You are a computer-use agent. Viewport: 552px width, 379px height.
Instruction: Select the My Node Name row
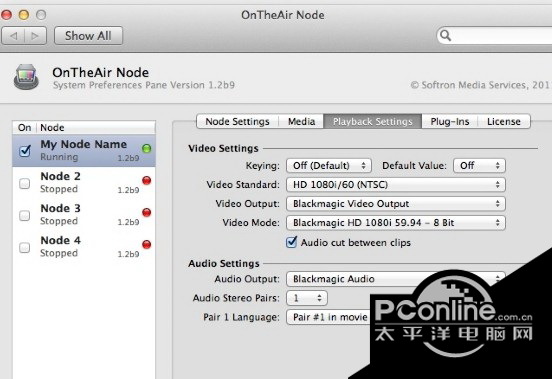click(84, 151)
